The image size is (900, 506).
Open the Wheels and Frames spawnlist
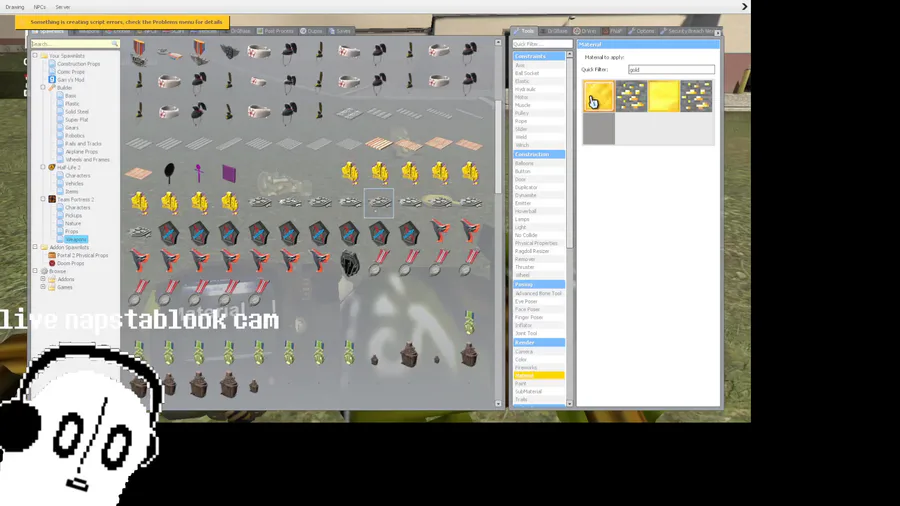click(87, 159)
